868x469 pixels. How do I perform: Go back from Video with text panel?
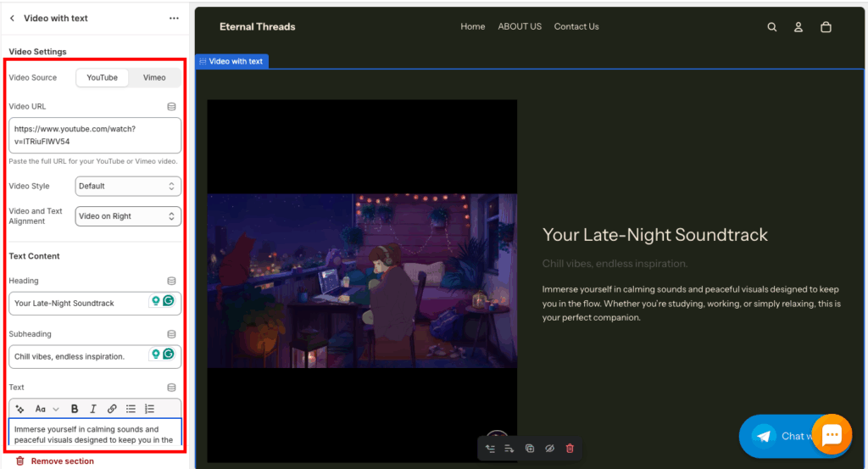coord(12,19)
